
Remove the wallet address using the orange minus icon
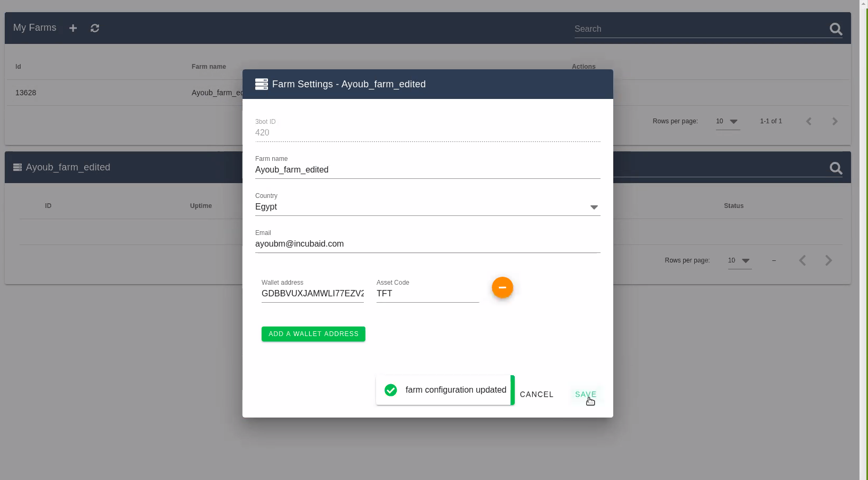502,287
